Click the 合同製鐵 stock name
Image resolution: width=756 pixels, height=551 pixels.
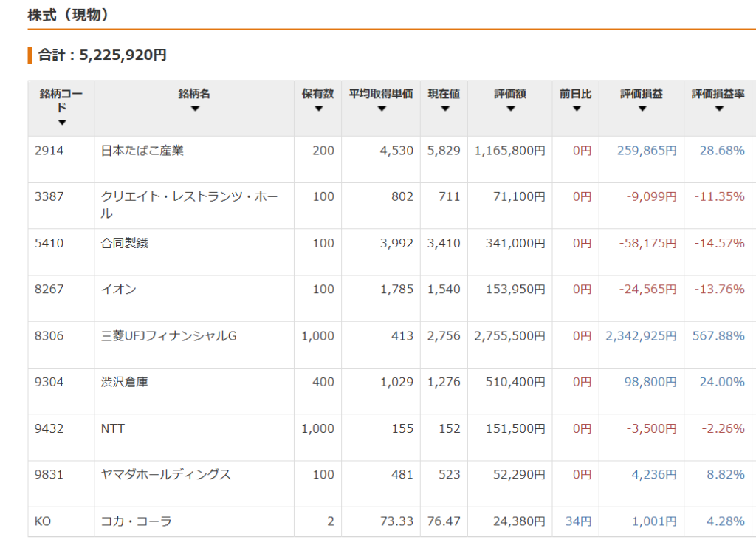pos(125,243)
